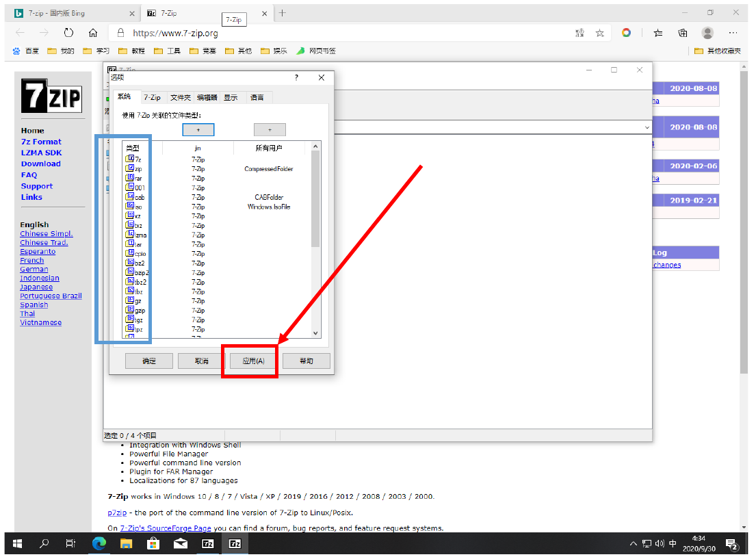Click the 7z file type icon
The height and width of the screenshot is (557, 756).
click(129, 159)
